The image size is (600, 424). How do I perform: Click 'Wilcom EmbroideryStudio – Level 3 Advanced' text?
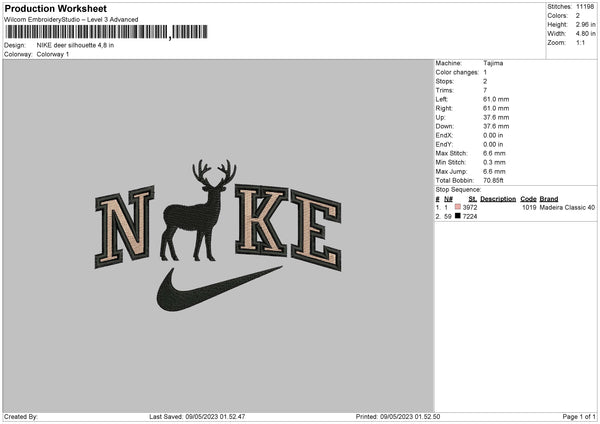click(71, 20)
